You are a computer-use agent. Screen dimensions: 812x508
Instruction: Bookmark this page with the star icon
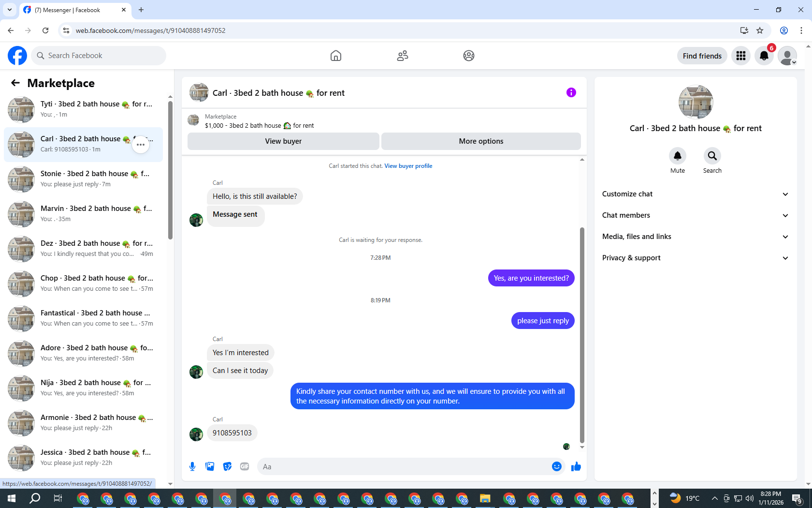coord(760,30)
